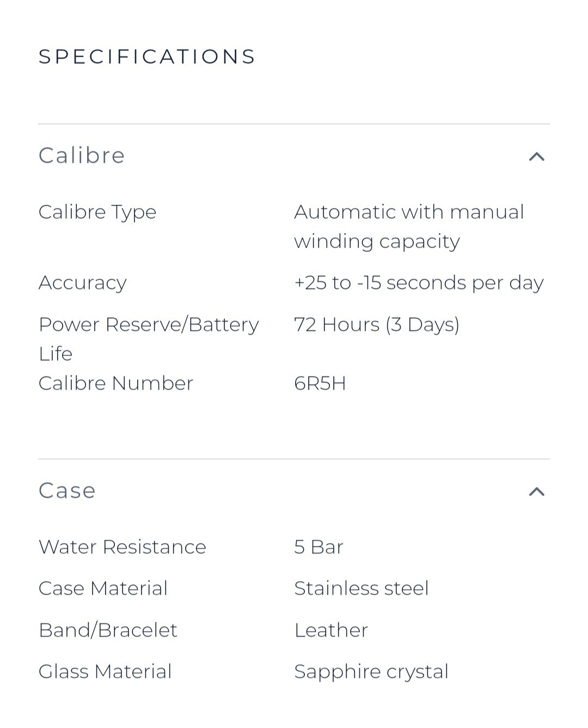
Task: Select the 'Leather' band value
Action: click(x=331, y=630)
